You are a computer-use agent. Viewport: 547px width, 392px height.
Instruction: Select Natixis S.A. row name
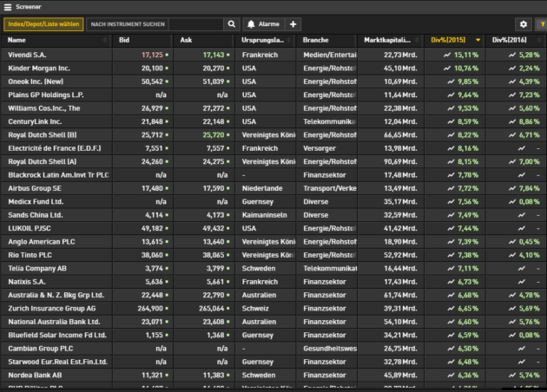(27, 282)
